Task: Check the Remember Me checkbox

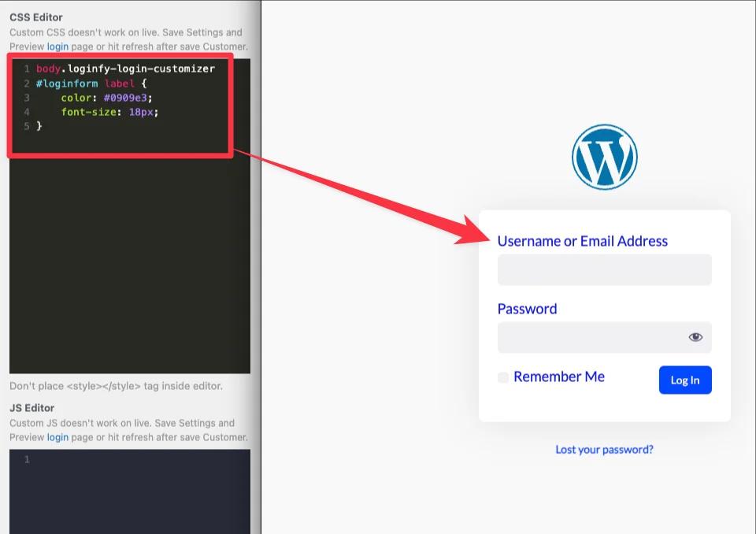Action: 503,377
